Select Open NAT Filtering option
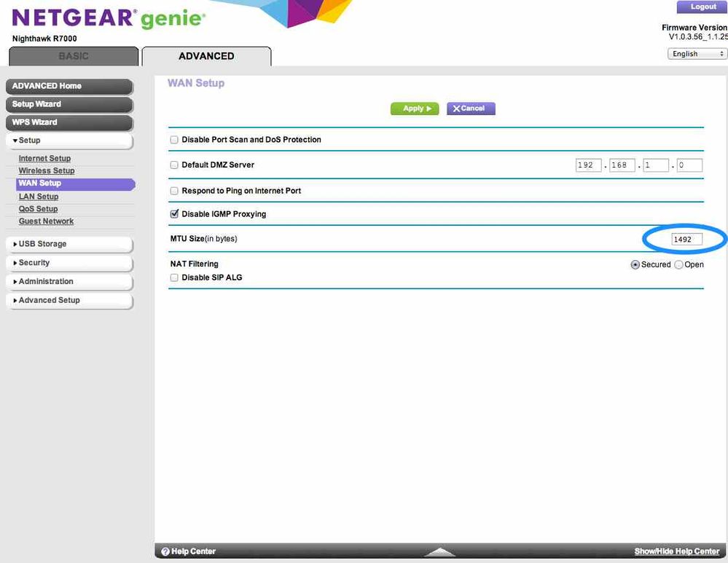 [x=679, y=265]
